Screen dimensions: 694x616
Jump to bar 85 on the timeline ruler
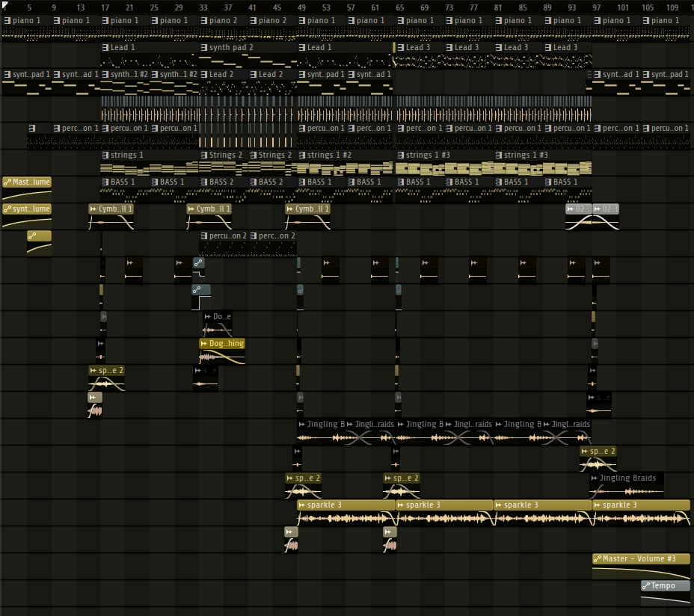(x=523, y=7)
